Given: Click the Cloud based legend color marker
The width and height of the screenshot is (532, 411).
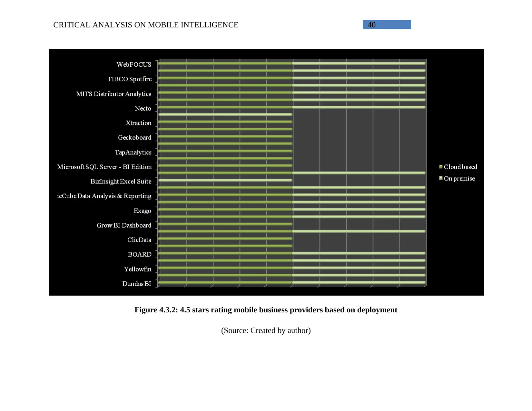Looking at the screenshot, I should pos(441,167).
